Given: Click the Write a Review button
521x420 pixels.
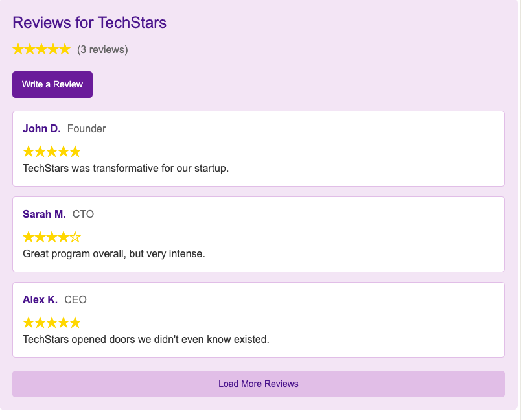Looking at the screenshot, I should 52,84.
